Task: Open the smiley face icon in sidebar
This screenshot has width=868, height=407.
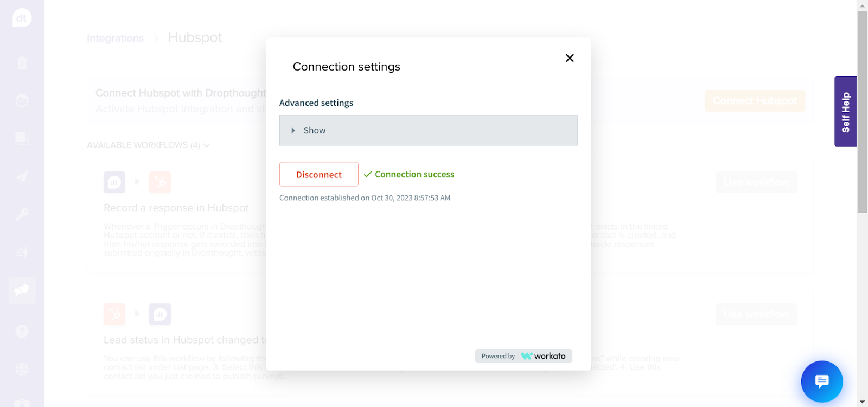Action: (x=22, y=101)
